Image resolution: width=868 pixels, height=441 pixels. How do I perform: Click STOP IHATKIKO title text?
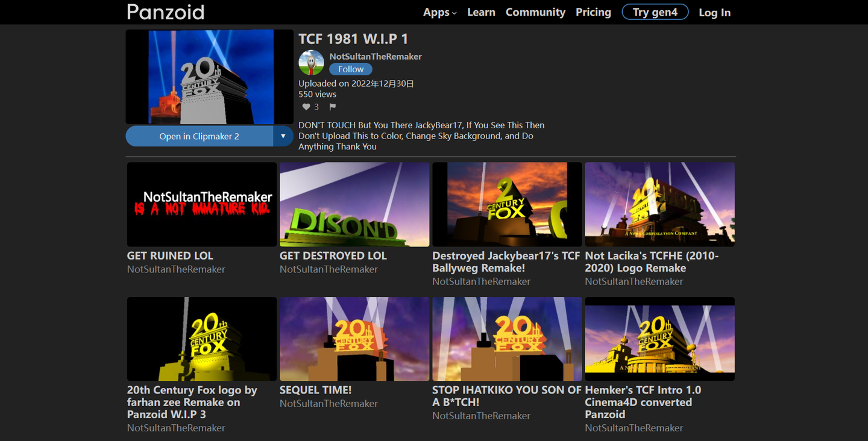click(x=507, y=396)
